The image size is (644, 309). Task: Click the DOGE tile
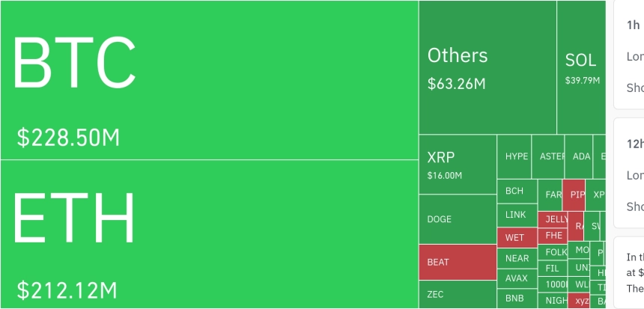click(x=457, y=219)
